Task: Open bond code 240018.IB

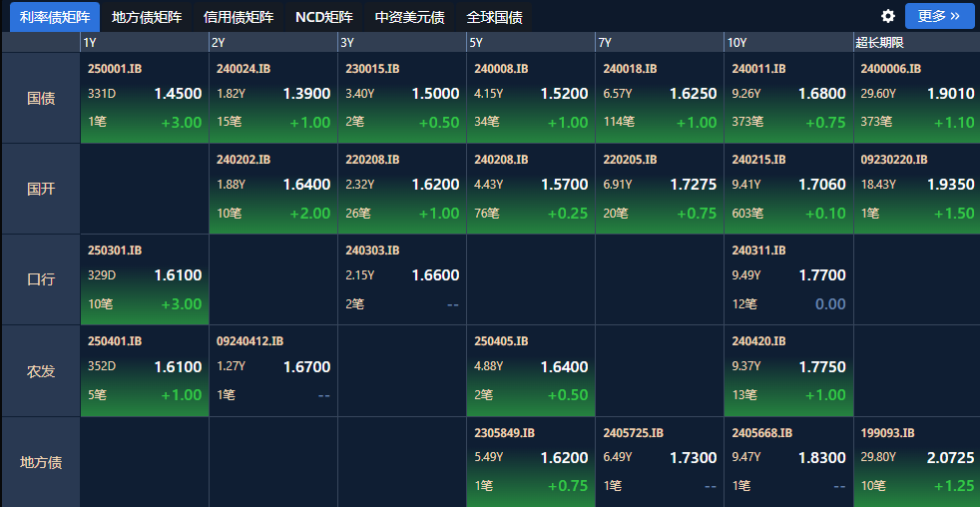Action: pyautogui.click(x=630, y=69)
